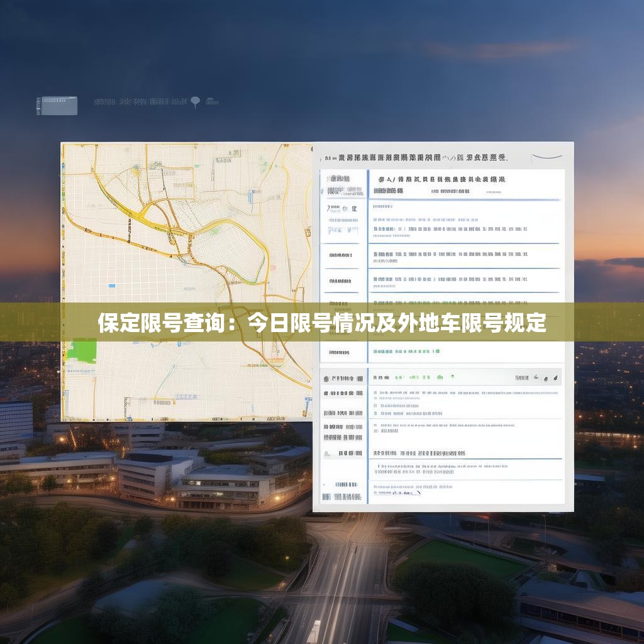Click the curved-line icon in lower left sidebar
Viewport: 644px width, 644px height.
[x=326, y=452]
